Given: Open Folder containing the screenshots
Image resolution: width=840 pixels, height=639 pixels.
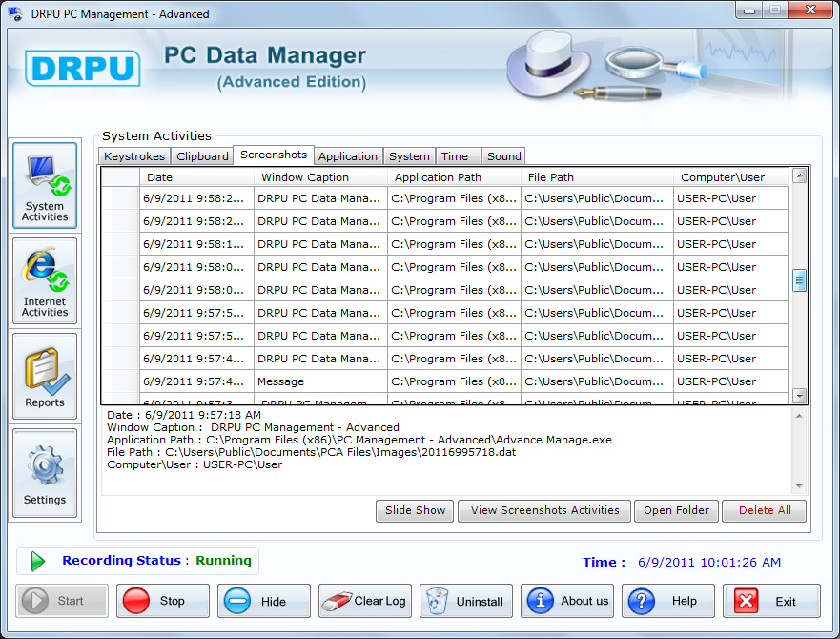Looking at the screenshot, I should pos(677,510).
